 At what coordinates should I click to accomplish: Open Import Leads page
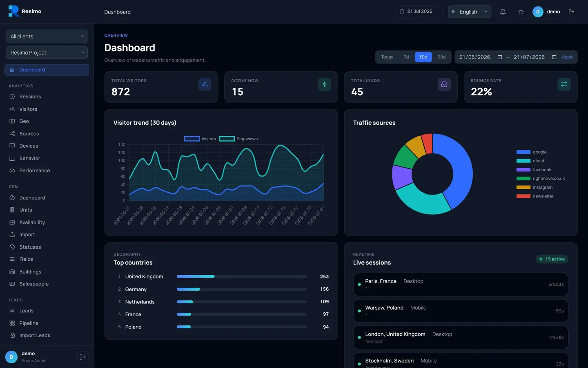pyautogui.click(x=47, y=335)
